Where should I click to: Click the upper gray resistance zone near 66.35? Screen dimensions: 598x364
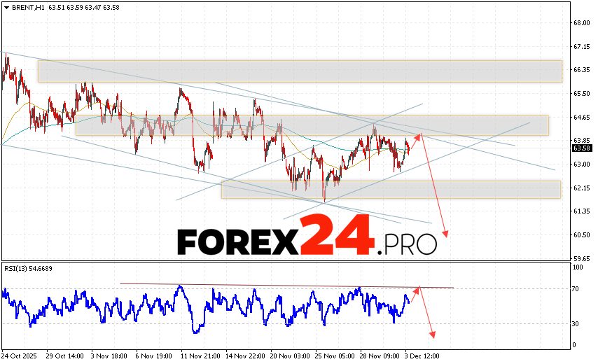300,71
